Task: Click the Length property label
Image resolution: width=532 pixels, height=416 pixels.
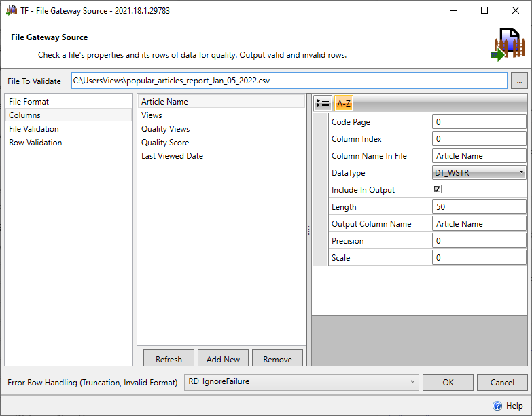Action: tap(344, 207)
